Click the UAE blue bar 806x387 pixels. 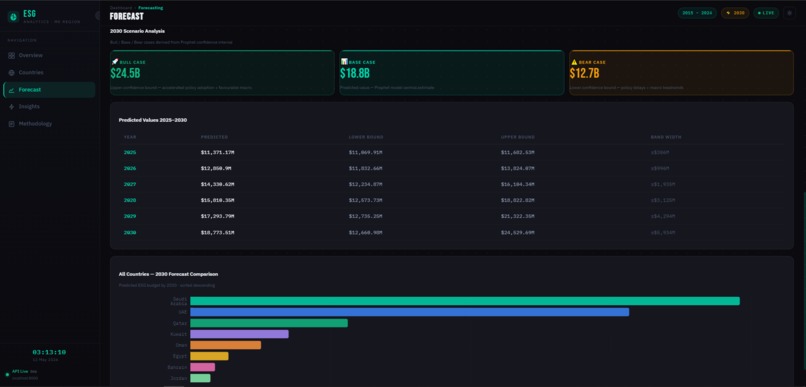410,312
